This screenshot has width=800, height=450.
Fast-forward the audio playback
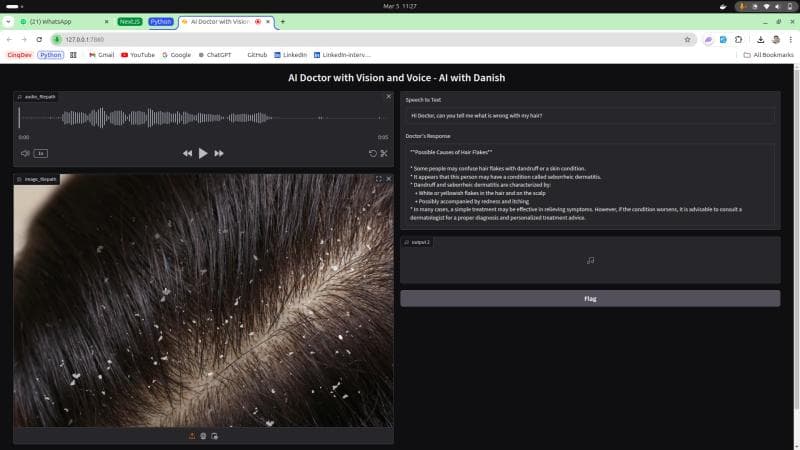(x=219, y=153)
